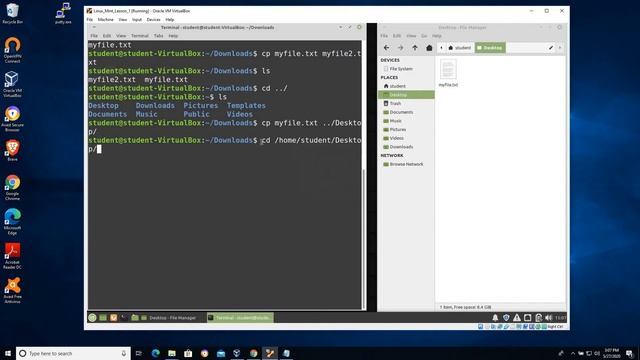Screen dimensions: 640x360
Task: Switch to Terminal panel taskbar button
Action: 240,318
